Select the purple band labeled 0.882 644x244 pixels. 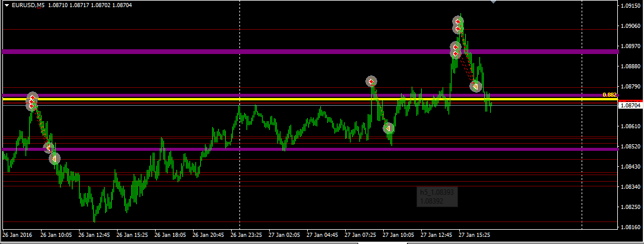point(310,96)
